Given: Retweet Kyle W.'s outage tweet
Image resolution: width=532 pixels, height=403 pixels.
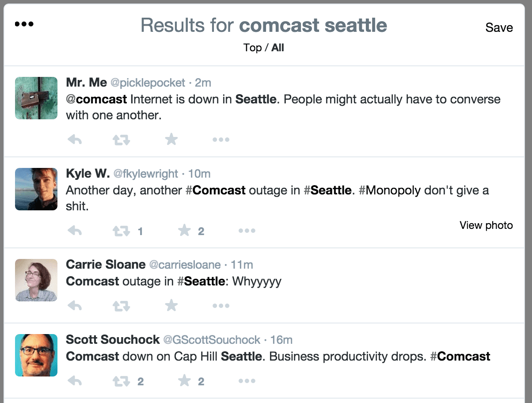Looking at the screenshot, I should click(x=121, y=231).
